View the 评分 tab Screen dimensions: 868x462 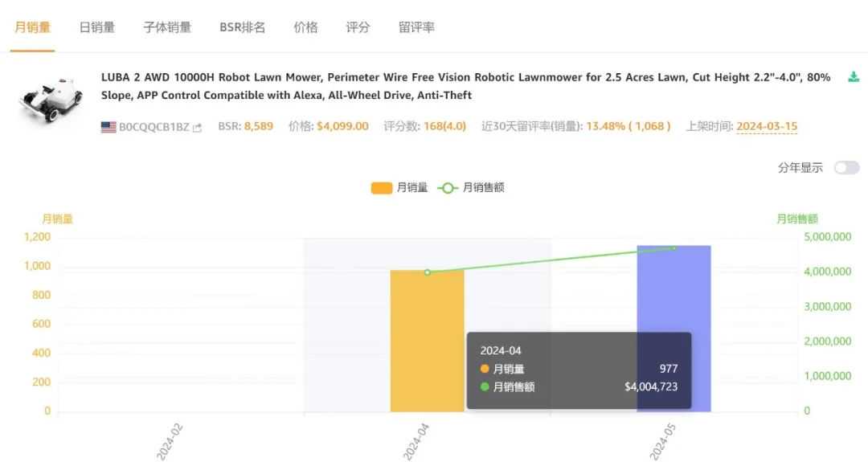click(x=358, y=27)
